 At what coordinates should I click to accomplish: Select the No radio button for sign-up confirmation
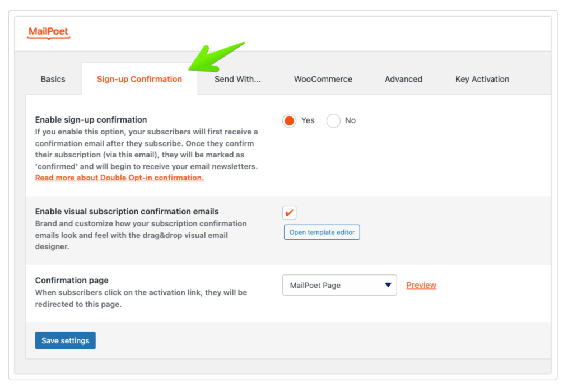pos(333,120)
